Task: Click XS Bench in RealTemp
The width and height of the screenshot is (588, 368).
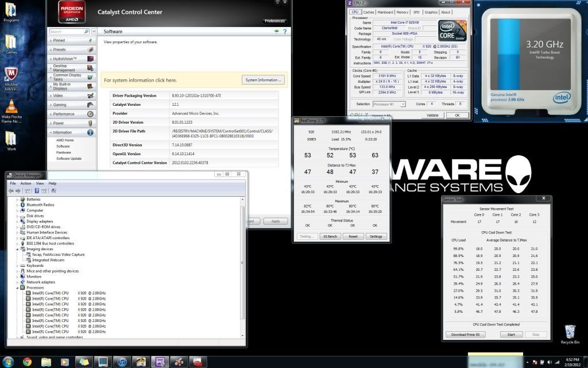Action: click(330, 236)
